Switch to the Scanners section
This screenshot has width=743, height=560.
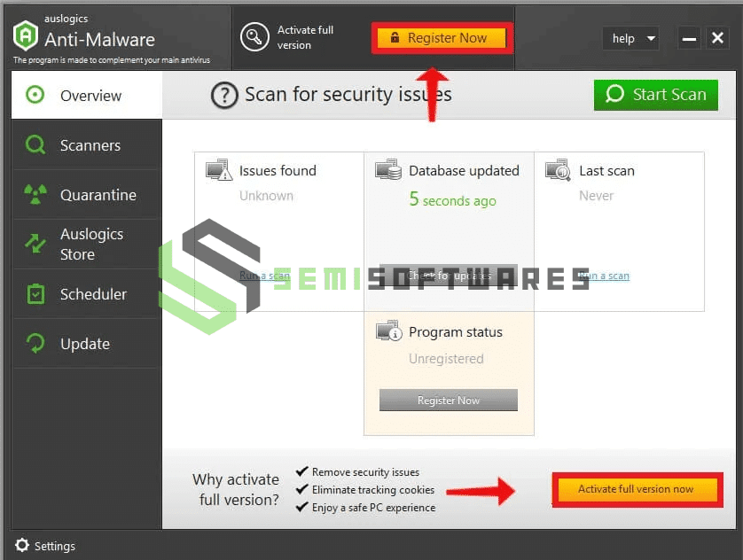point(87,144)
